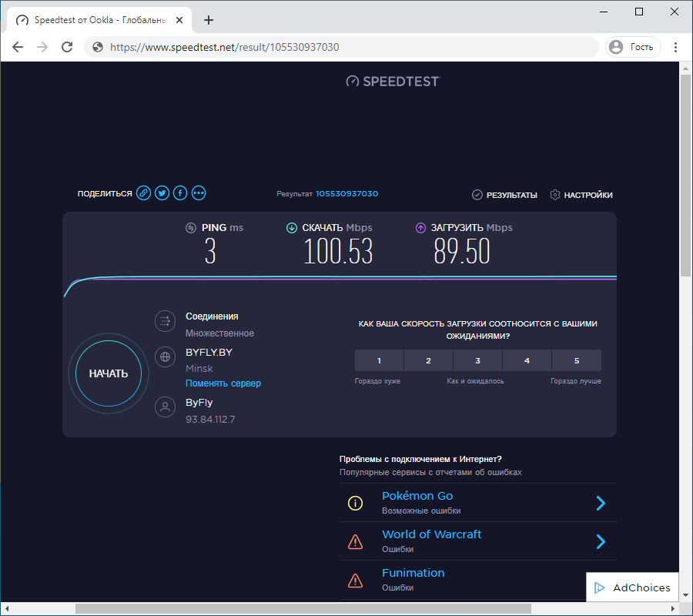This screenshot has height=616, width=693.
Task: Open more sharing options icon
Action: (x=198, y=192)
